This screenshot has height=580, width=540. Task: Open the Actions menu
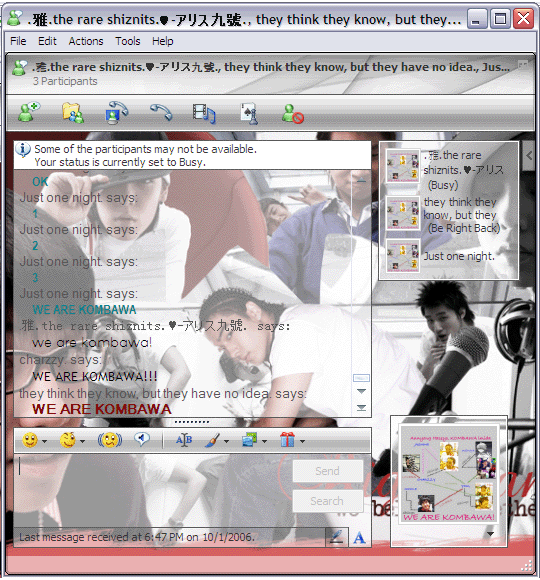coord(86,41)
